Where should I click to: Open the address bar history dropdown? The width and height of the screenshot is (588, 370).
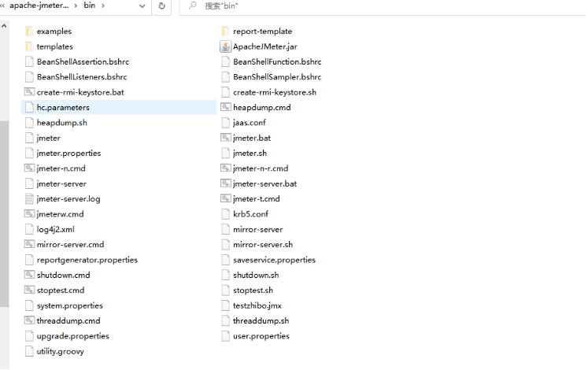tap(142, 6)
